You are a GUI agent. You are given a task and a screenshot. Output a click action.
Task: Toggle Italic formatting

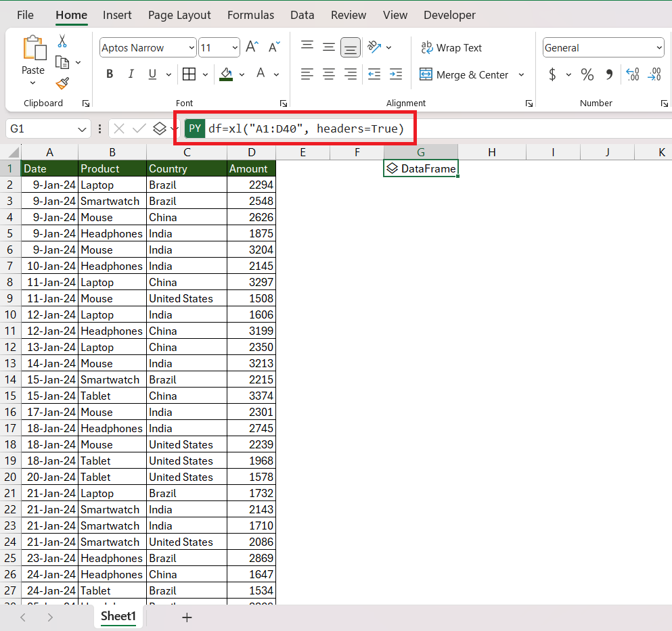pos(131,74)
